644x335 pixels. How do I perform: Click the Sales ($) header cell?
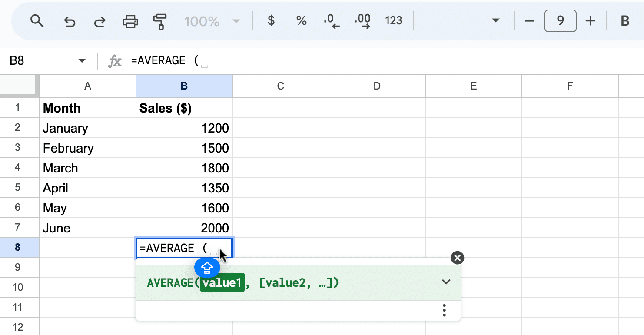coord(184,108)
